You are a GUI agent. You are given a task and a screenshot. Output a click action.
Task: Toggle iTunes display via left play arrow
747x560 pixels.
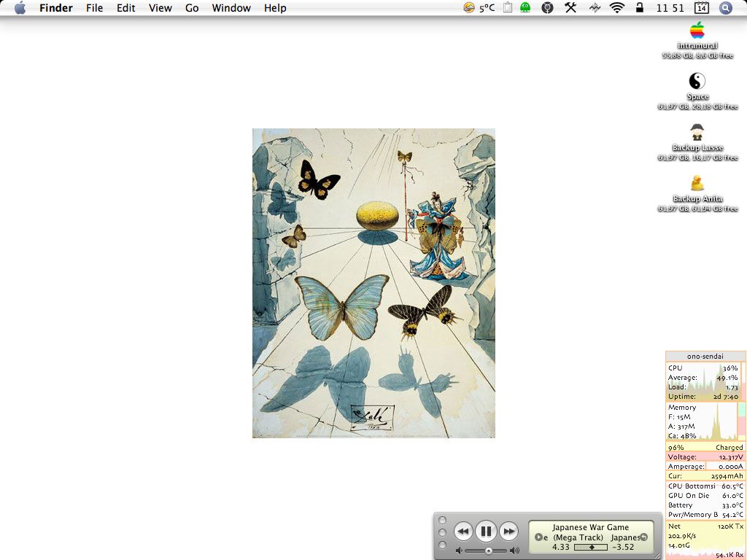tap(538, 537)
